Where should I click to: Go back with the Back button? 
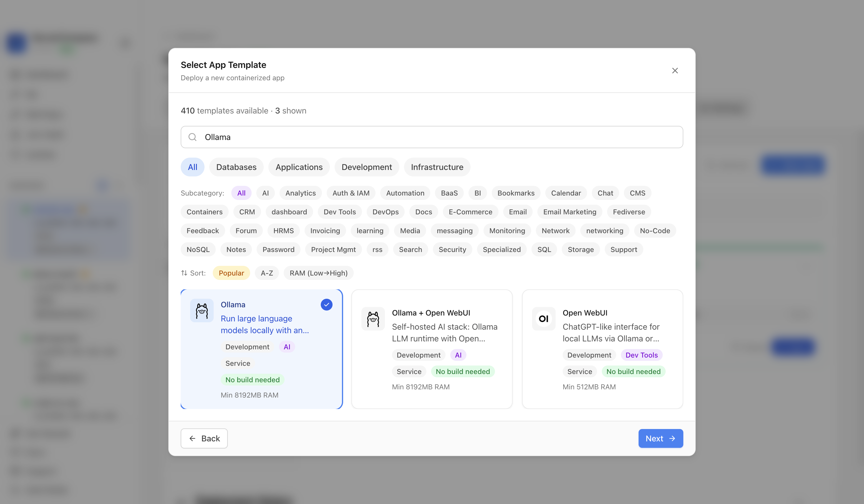tap(204, 438)
